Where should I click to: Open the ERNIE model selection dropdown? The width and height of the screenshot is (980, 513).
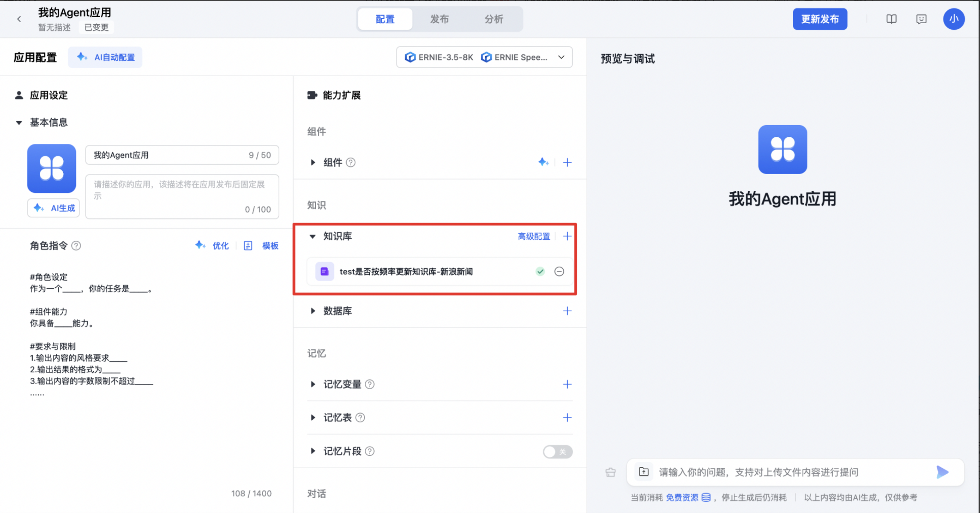click(484, 57)
